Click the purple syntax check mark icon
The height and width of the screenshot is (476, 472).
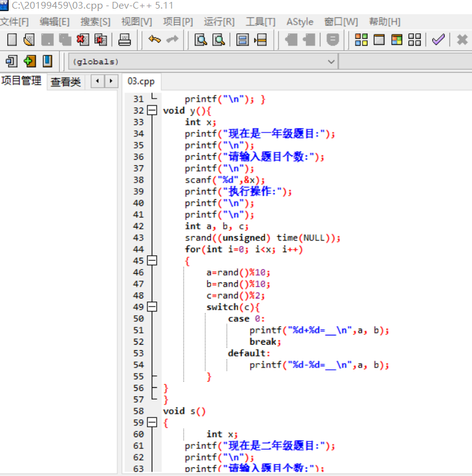(438, 40)
